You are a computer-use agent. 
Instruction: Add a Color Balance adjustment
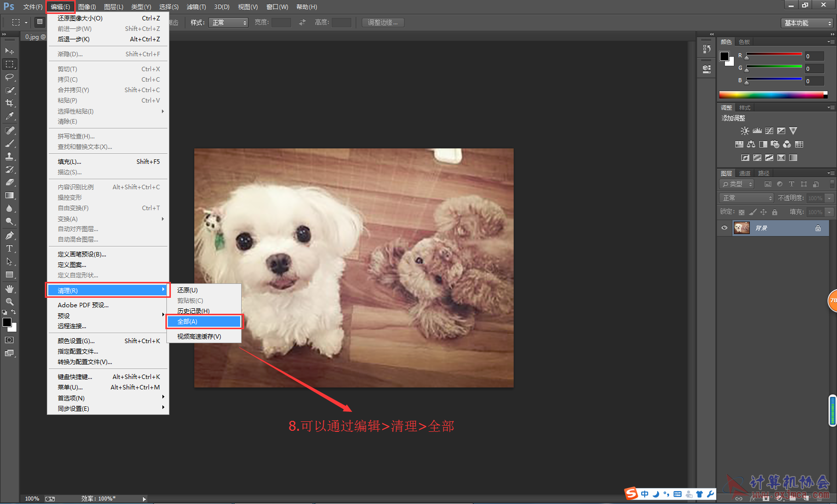[751, 144]
